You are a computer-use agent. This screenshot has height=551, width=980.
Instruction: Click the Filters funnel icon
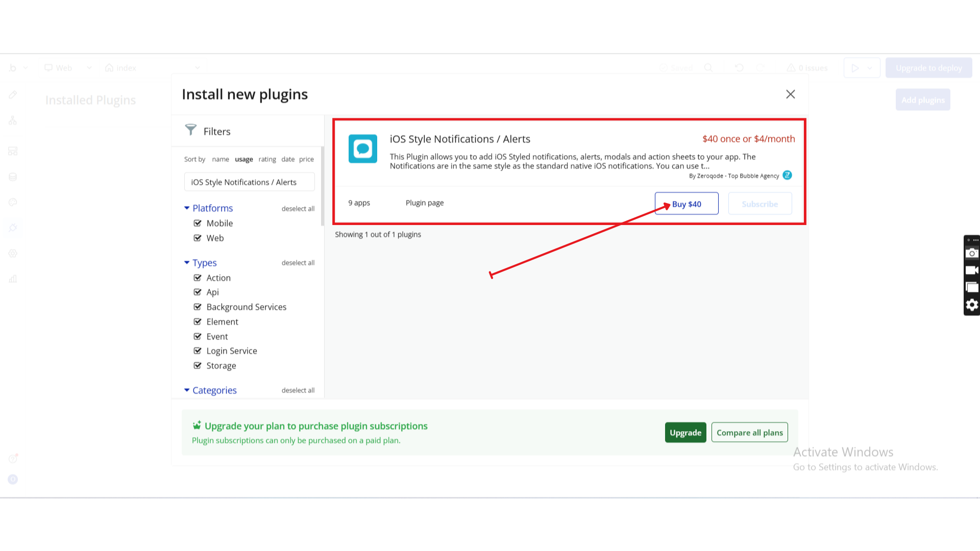(190, 130)
